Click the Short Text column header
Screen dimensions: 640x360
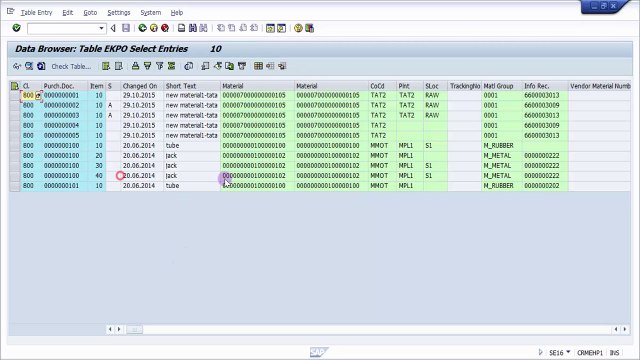[192, 86]
